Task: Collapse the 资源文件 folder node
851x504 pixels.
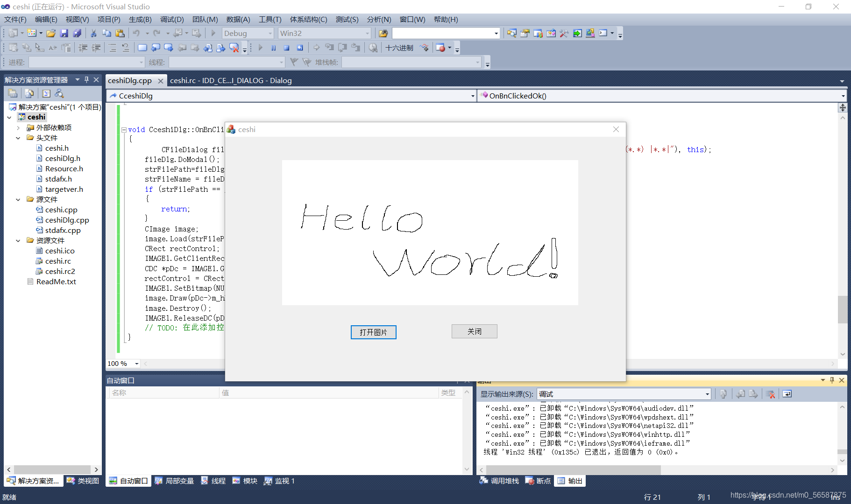Action: 18,240
